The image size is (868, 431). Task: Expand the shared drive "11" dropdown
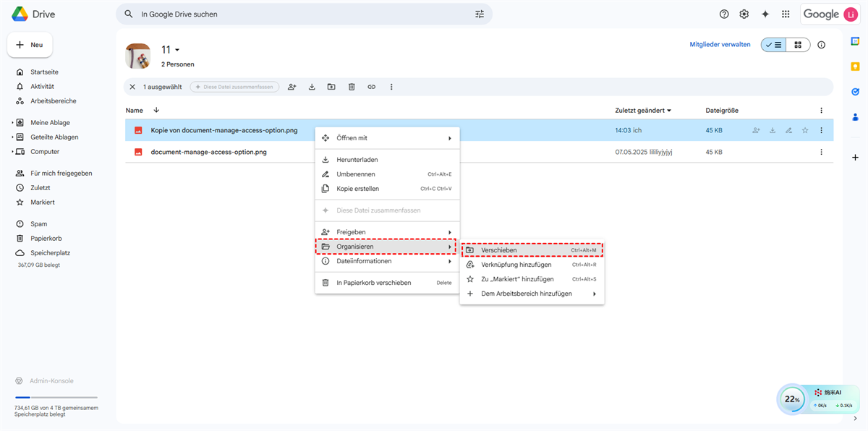177,50
